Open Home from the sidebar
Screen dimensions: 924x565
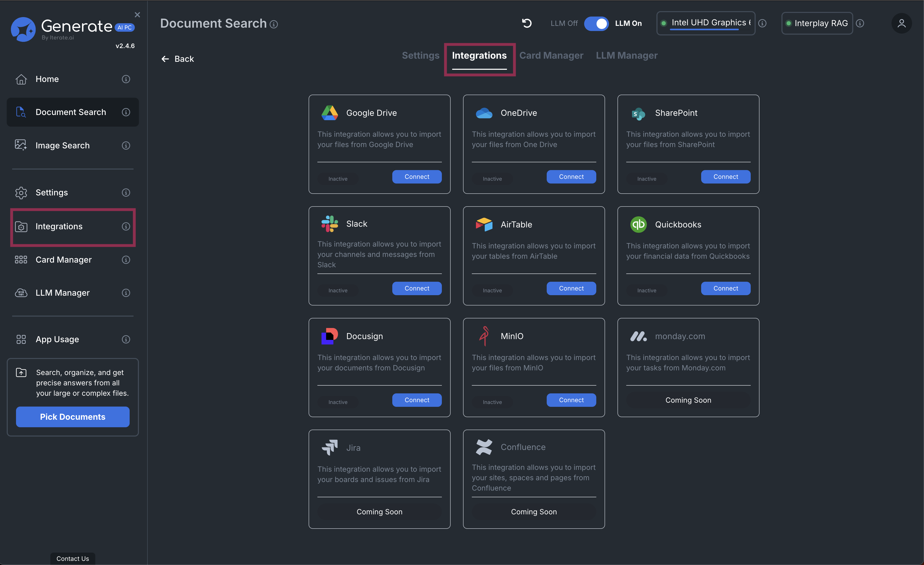[73, 79]
